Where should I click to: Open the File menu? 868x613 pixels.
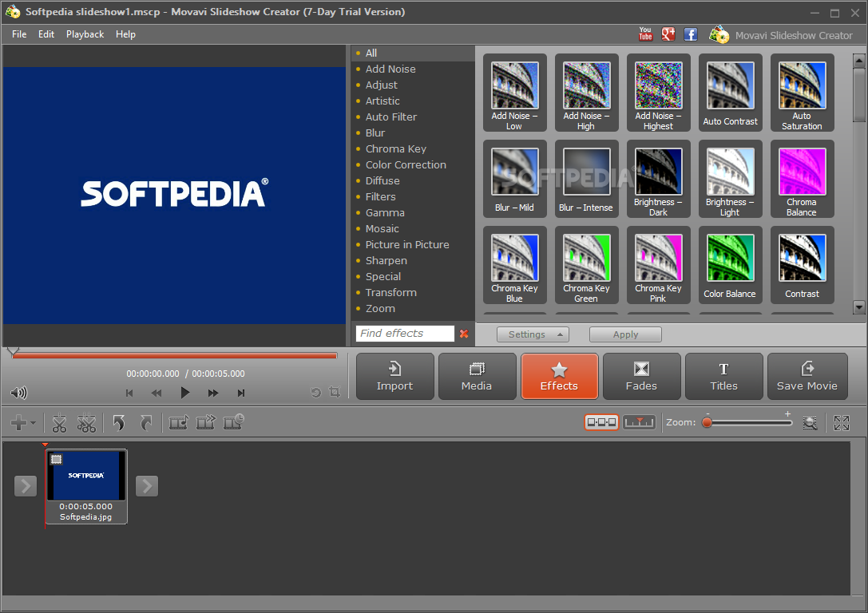pos(19,34)
